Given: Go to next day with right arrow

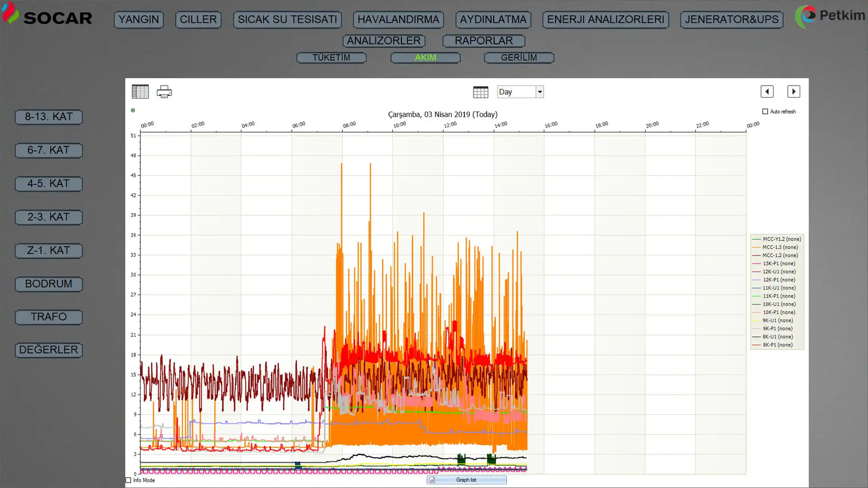Looking at the screenshot, I should [x=794, y=92].
